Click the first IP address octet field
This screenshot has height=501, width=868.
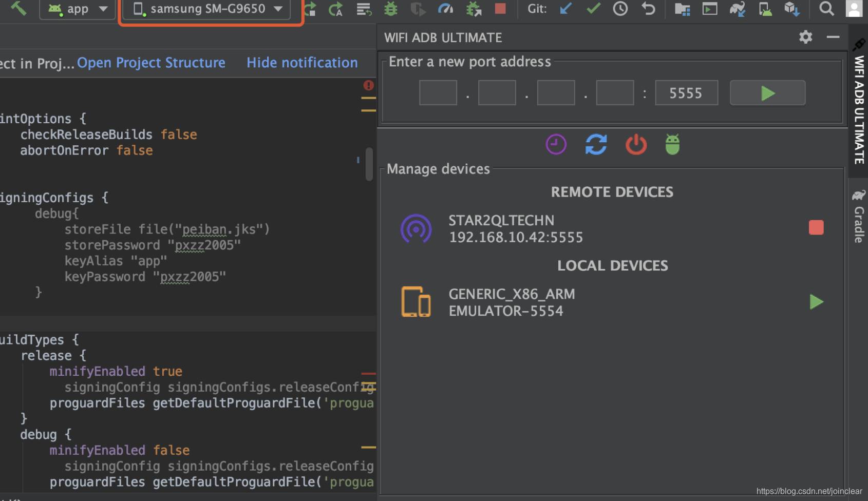point(438,93)
